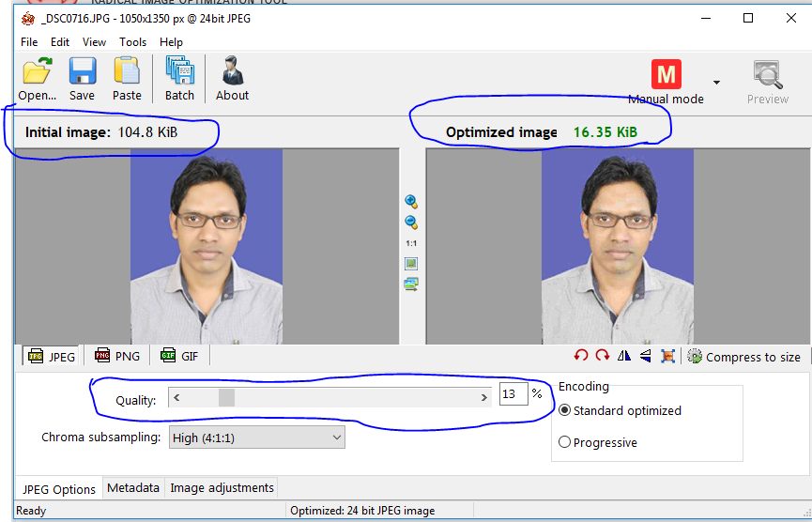
Task: Flip the image vertically
Action: (x=645, y=356)
